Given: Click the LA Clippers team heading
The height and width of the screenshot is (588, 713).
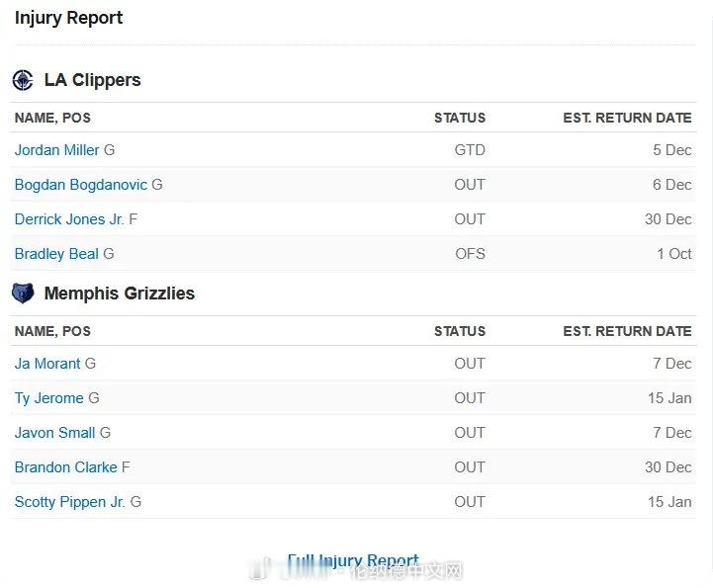Looking at the screenshot, I should (93, 80).
